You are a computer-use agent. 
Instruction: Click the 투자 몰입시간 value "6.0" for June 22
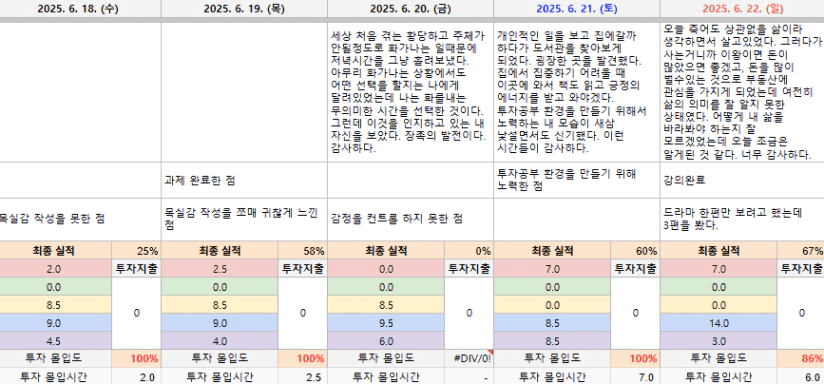point(800,376)
